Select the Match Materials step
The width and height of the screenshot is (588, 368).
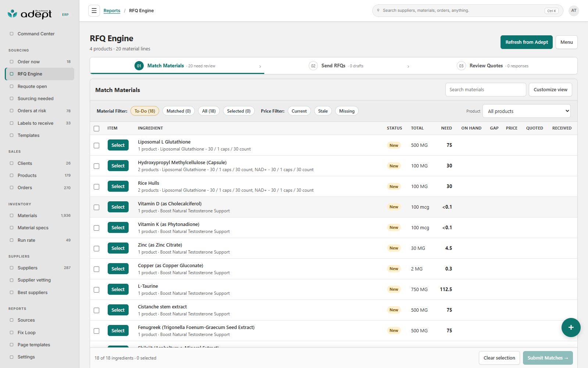177,66
